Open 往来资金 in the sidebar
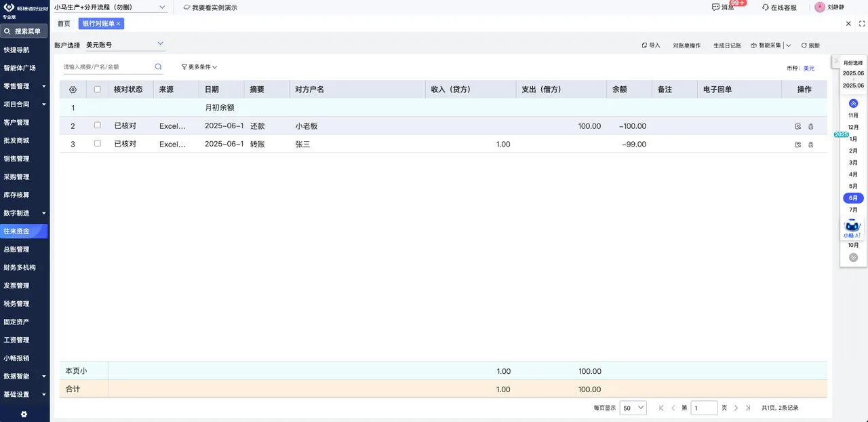Screen dimensions: 868x422 [x=24, y=231]
